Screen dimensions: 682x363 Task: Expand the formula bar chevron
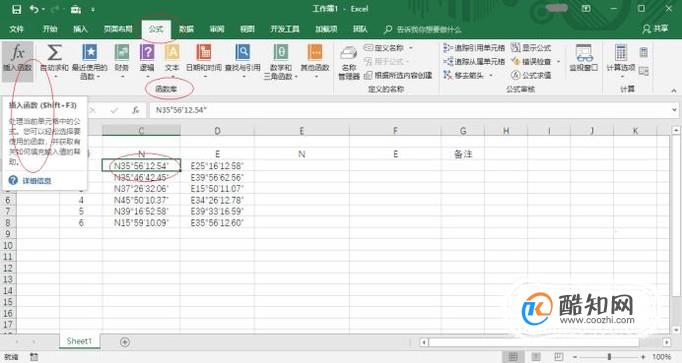tap(674, 110)
